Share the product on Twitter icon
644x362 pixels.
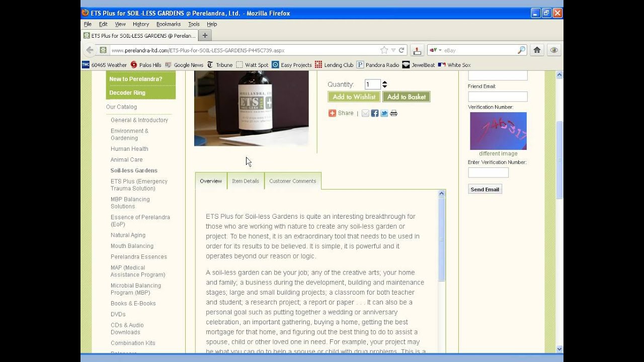pos(384,113)
